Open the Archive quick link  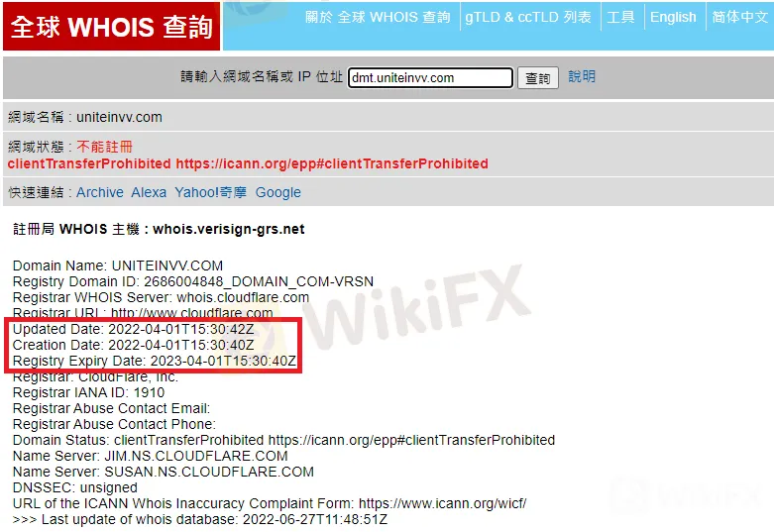point(100,192)
